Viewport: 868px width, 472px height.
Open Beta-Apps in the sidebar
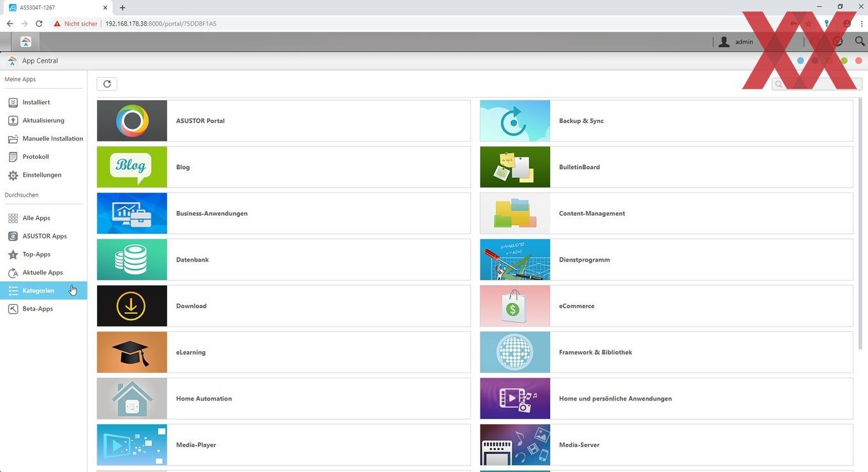click(x=43, y=309)
